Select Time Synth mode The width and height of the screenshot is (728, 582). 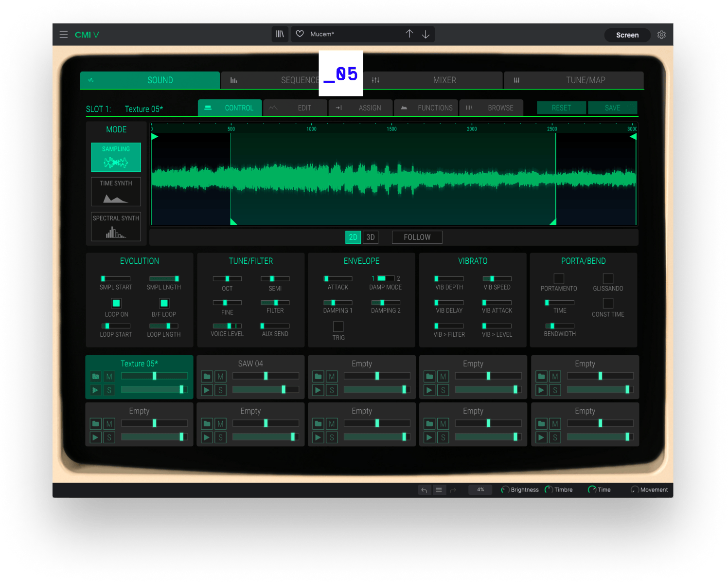116,191
